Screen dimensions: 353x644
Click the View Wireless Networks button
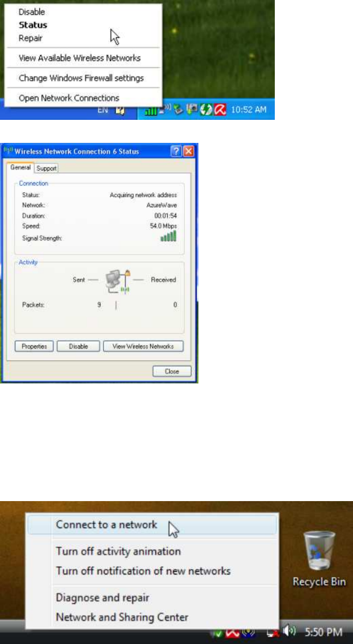[x=144, y=346]
